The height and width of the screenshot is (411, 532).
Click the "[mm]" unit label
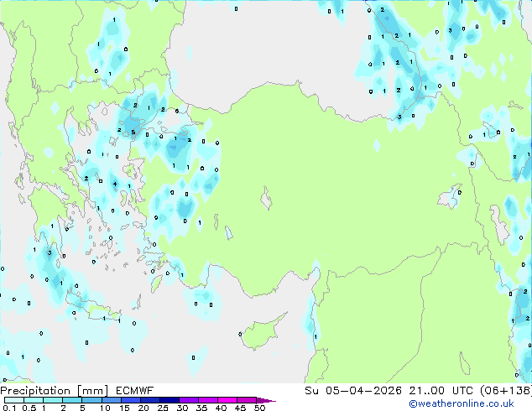[92, 391]
